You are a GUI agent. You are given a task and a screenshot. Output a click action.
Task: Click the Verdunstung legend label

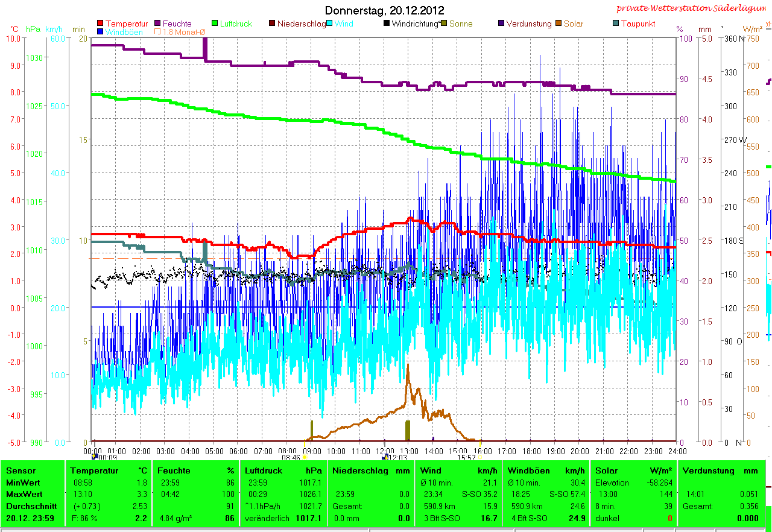pos(528,24)
